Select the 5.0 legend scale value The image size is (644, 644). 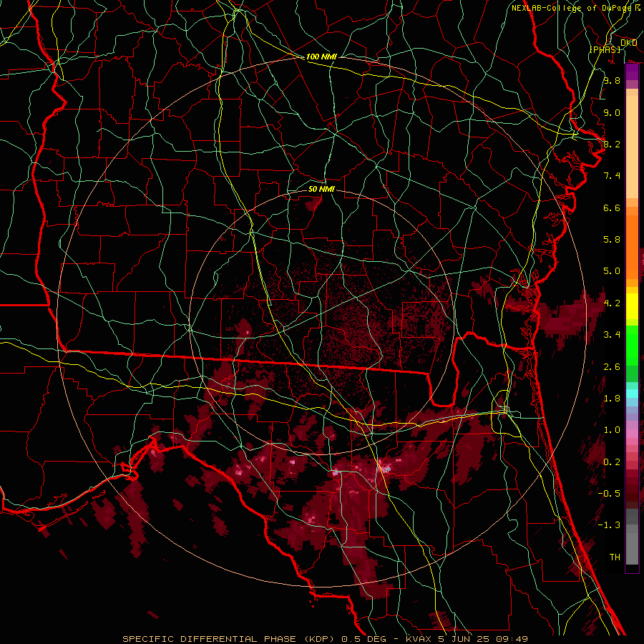tap(612, 271)
